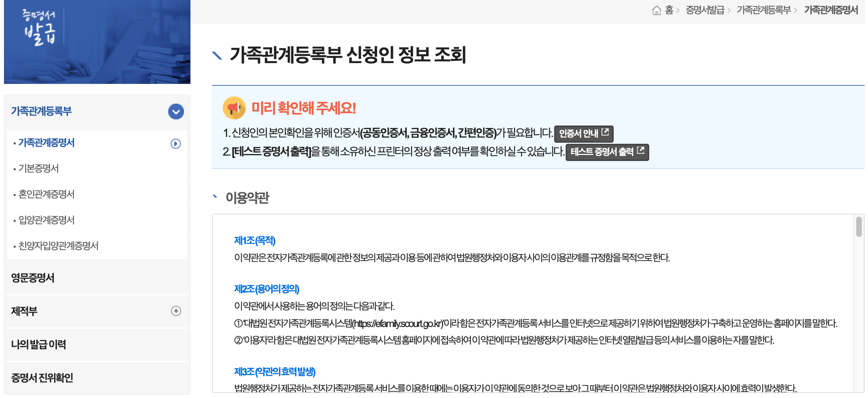Open 증명서 진위확인 menu
The image size is (868, 398).
click(x=42, y=378)
